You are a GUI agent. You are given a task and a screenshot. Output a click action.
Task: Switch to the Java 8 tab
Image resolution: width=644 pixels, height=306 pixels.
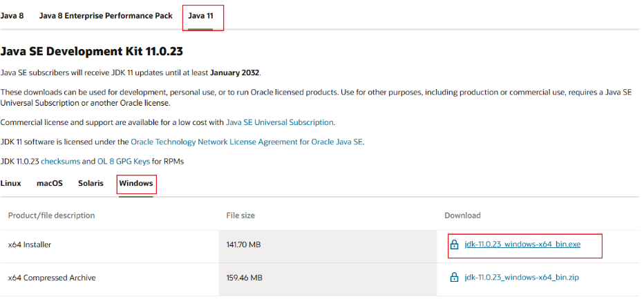(12, 15)
